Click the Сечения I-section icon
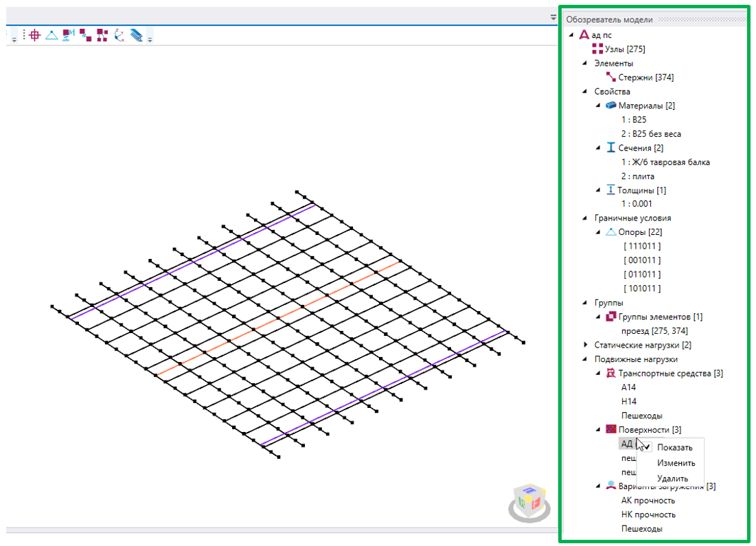Screen dimensions: 756x546 pyautogui.click(x=611, y=148)
